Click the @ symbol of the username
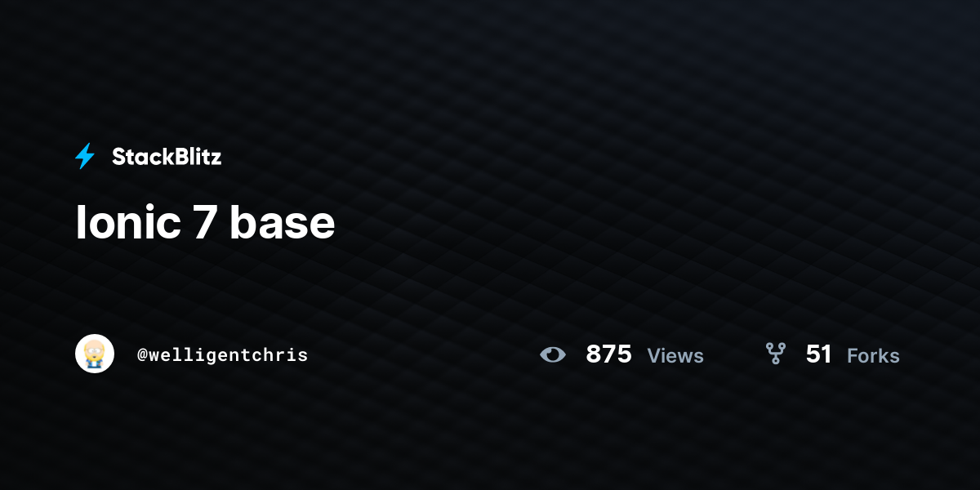Image resolution: width=980 pixels, height=490 pixels. [142, 355]
